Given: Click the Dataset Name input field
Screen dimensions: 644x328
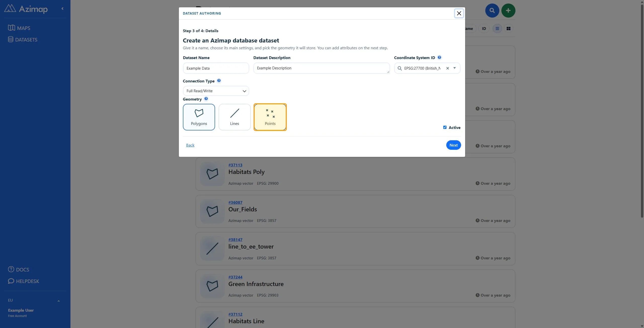Looking at the screenshot, I should pyautogui.click(x=216, y=68).
